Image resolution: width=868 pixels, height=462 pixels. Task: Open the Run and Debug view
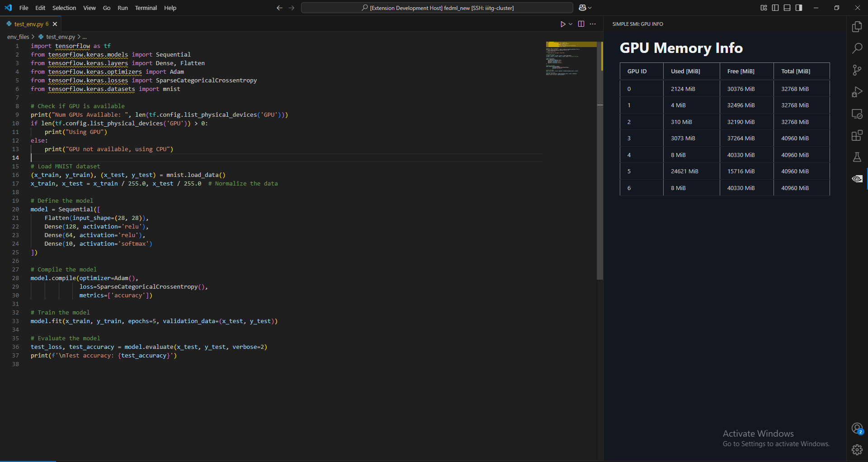click(x=857, y=92)
